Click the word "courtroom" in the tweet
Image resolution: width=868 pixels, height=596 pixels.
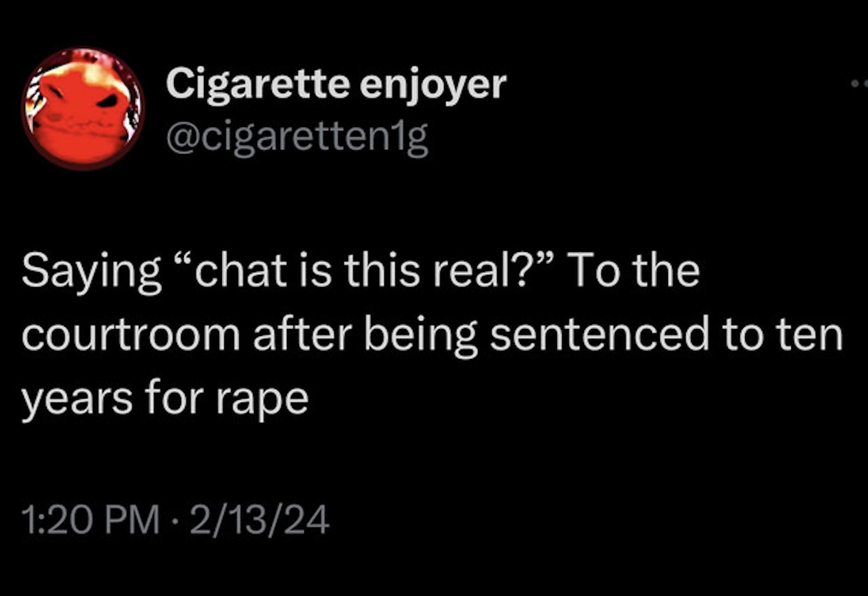point(131,334)
